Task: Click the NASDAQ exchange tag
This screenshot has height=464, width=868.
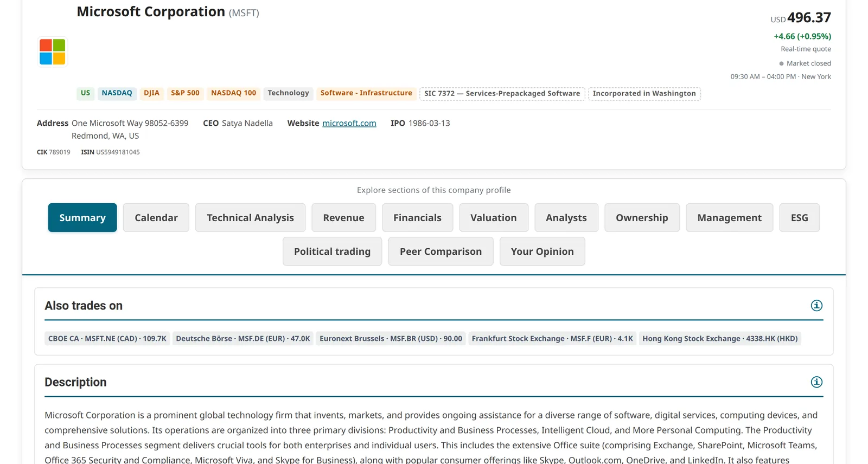Action: [117, 93]
